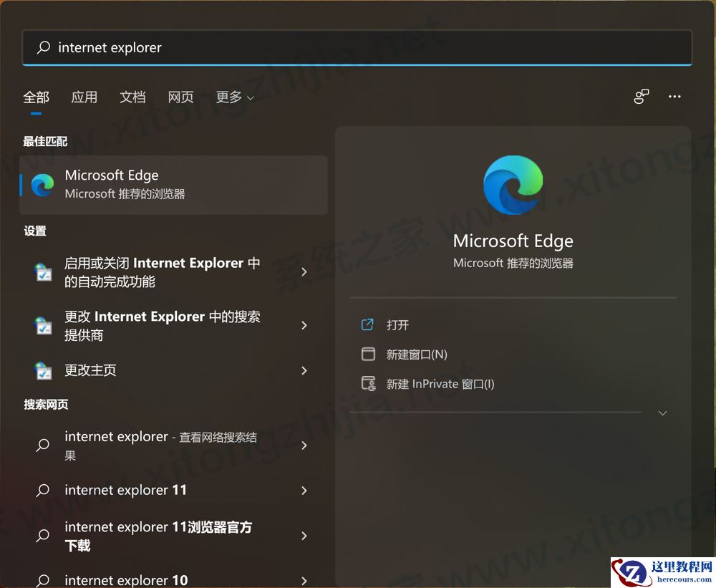Click the large Microsoft Edge logo in preview panel

(513, 184)
